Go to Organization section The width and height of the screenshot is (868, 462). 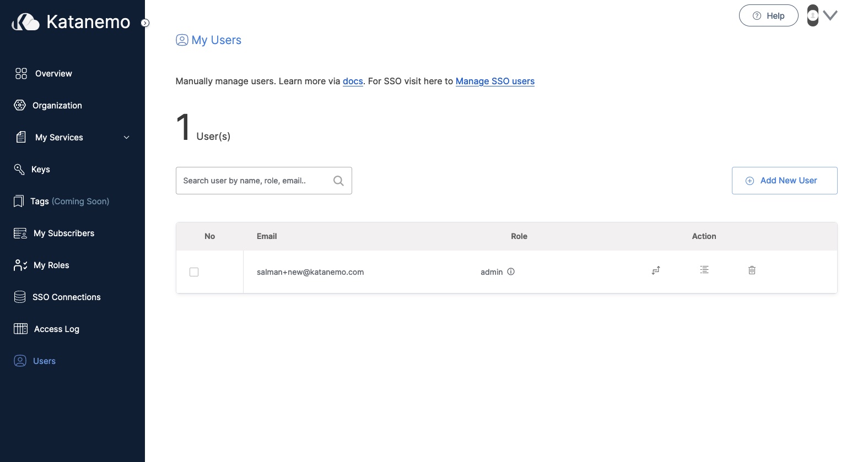pos(57,105)
